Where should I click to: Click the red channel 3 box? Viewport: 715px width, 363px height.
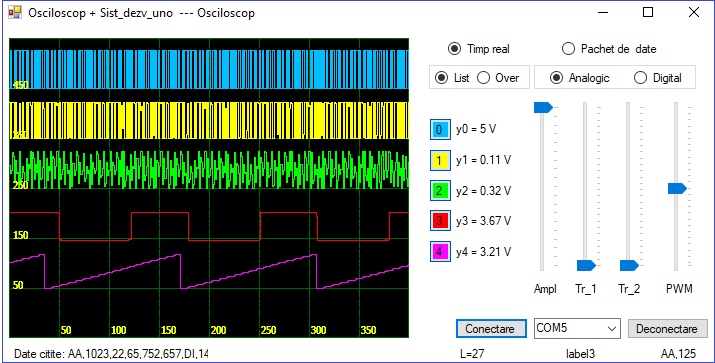pos(440,221)
